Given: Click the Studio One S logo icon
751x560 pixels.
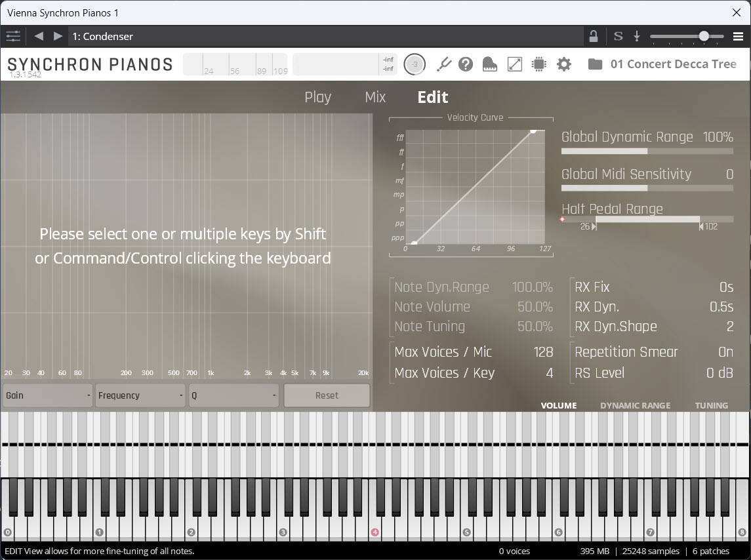Looking at the screenshot, I should tap(619, 36).
